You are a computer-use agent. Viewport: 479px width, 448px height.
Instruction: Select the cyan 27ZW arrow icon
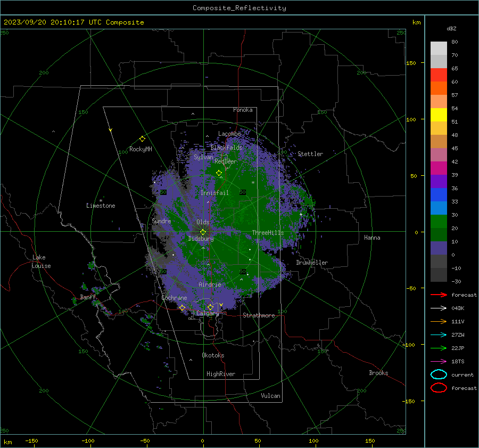click(x=439, y=335)
